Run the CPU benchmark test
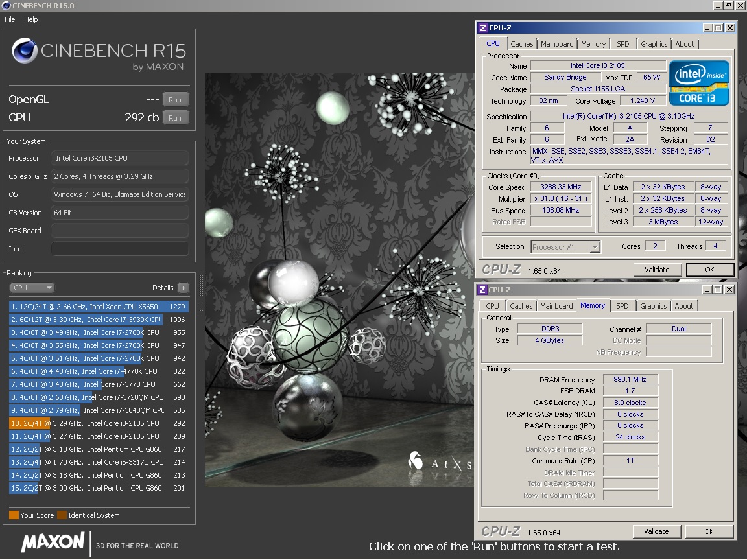 [x=175, y=117]
